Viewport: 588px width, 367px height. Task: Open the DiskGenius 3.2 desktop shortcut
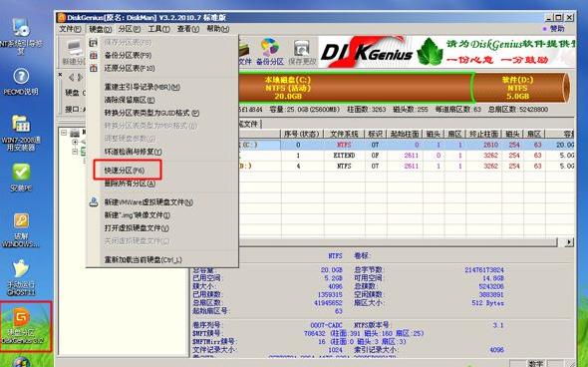(x=23, y=326)
